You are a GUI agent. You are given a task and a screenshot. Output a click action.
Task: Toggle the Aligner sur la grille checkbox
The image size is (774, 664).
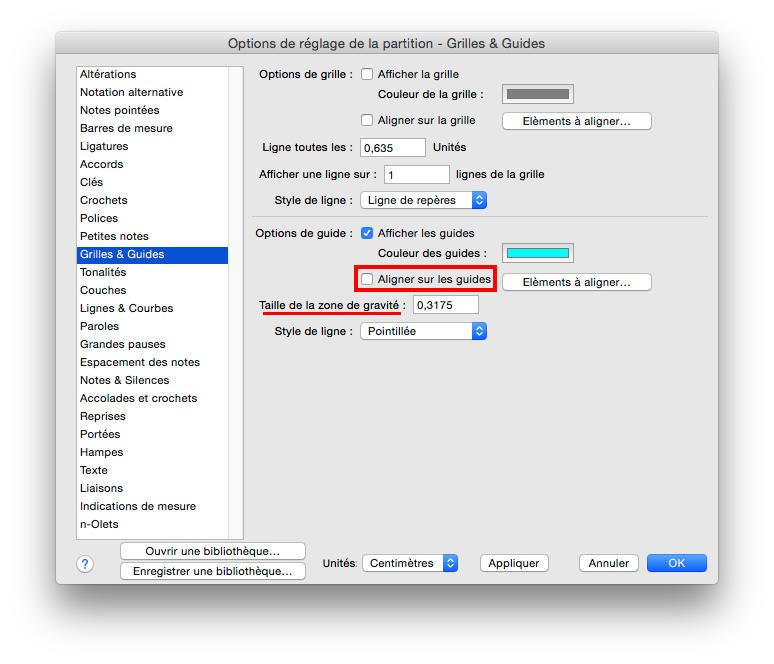click(367, 121)
